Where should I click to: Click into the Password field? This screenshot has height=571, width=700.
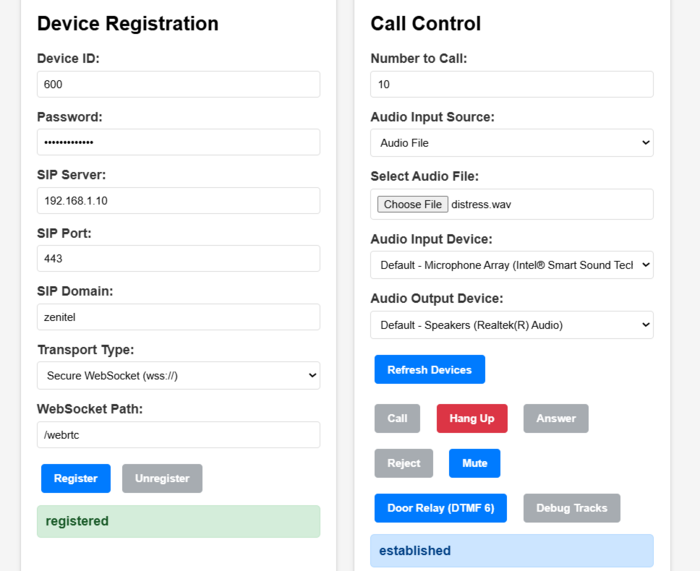(x=178, y=142)
